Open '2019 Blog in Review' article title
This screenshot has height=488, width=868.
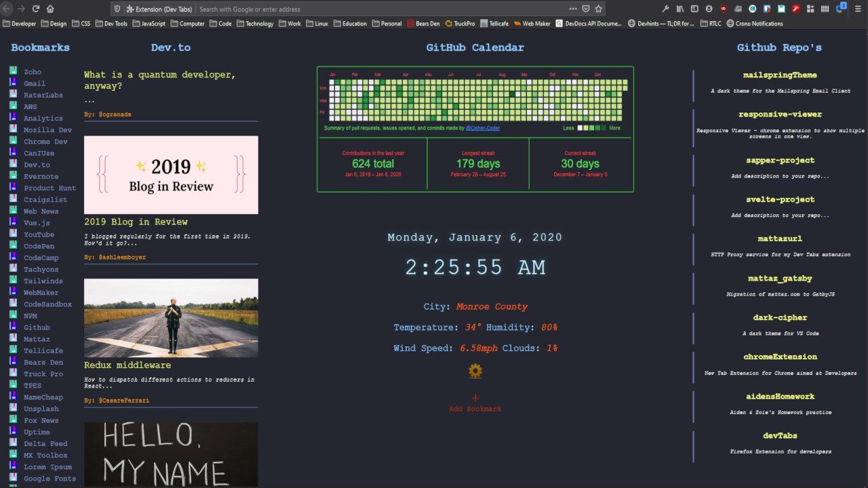click(136, 222)
